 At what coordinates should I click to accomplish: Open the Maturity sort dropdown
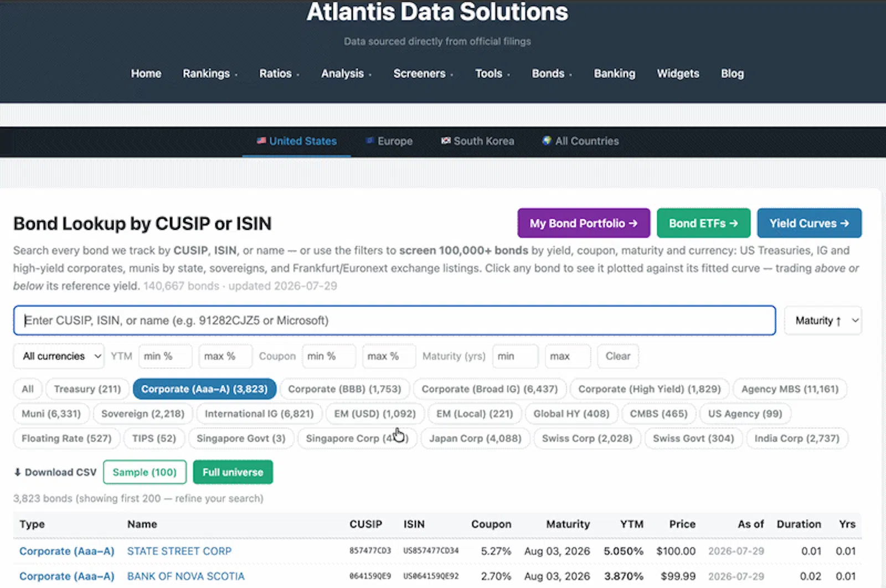point(823,321)
